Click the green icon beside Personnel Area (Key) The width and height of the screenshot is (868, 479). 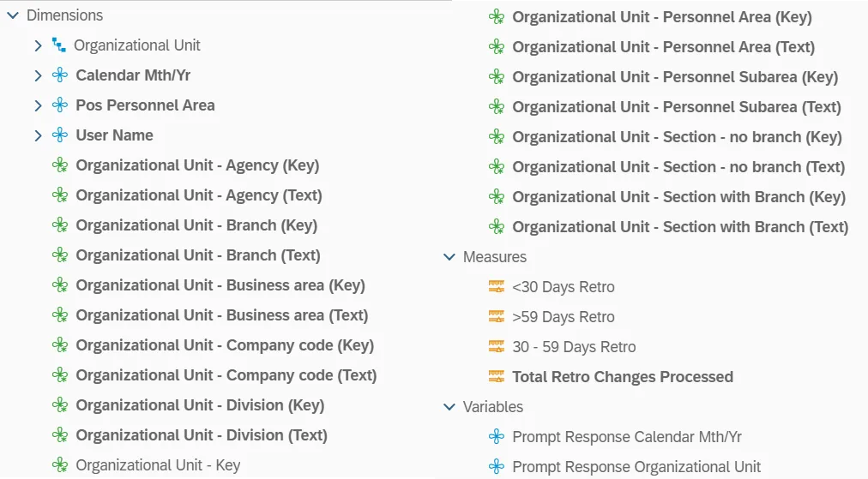click(x=496, y=17)
